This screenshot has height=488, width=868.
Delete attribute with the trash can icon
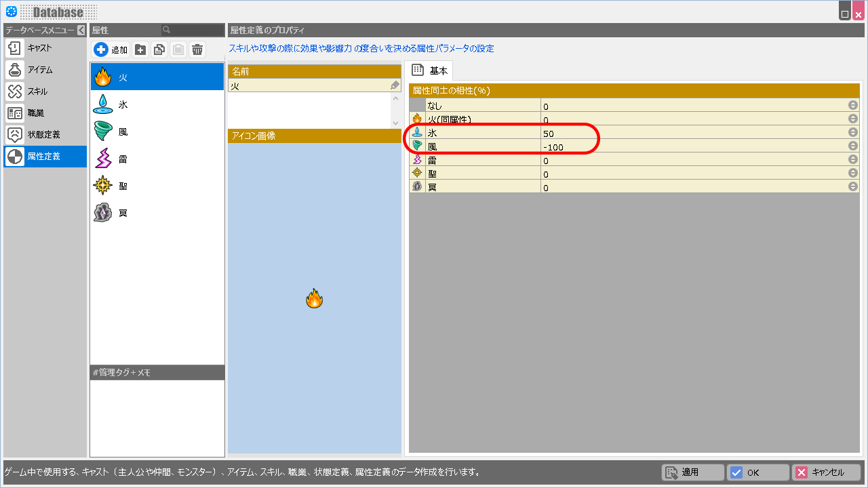(197, 49)
